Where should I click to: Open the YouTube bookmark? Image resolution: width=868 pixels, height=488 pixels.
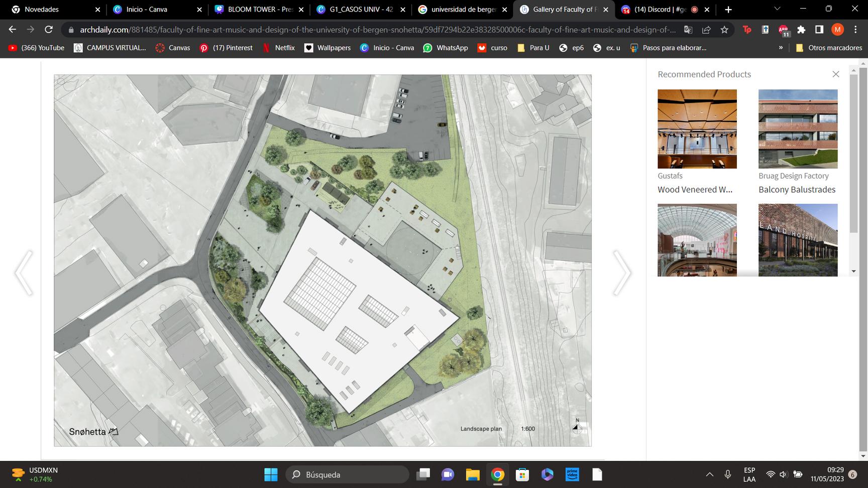[36, 48]
